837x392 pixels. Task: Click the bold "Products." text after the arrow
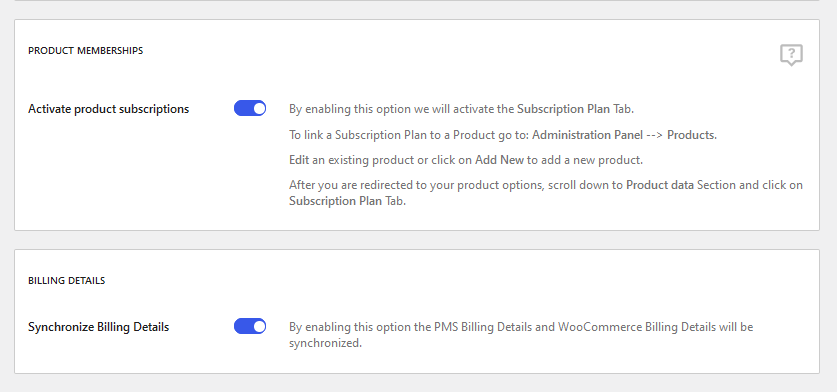pyautogui.click(x=692, y=135)
